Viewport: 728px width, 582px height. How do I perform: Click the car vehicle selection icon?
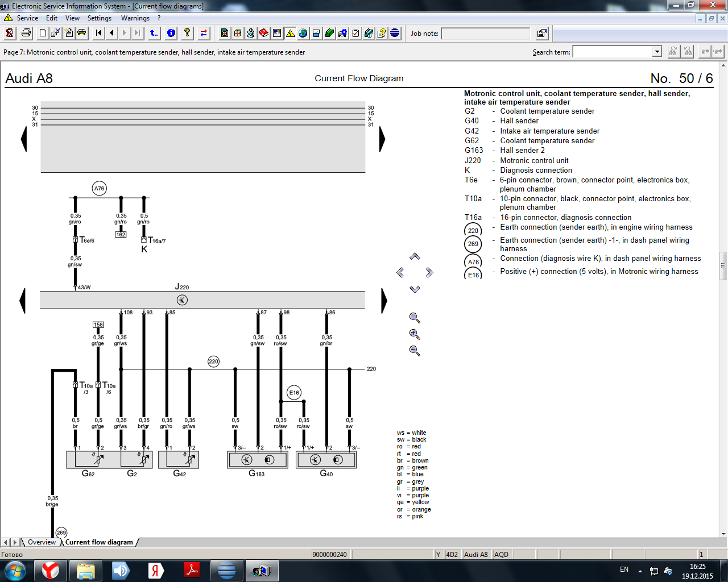(x=82, y=33)
